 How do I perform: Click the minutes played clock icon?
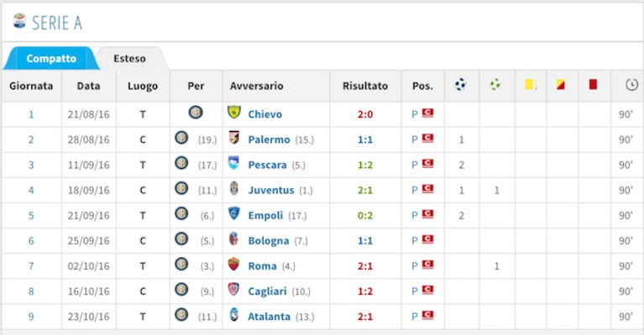[631, 85]
